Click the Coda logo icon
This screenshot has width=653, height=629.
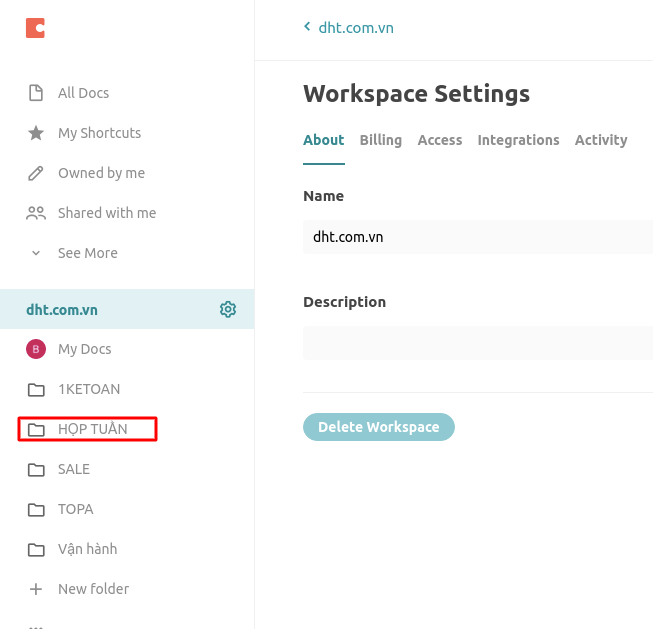(x=35, y=28)
